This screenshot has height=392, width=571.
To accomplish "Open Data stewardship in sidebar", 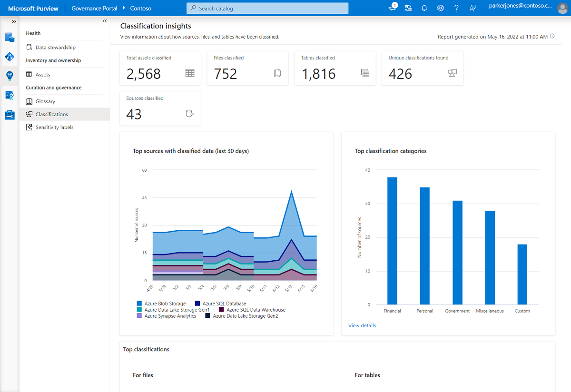I will pos(55,48).
